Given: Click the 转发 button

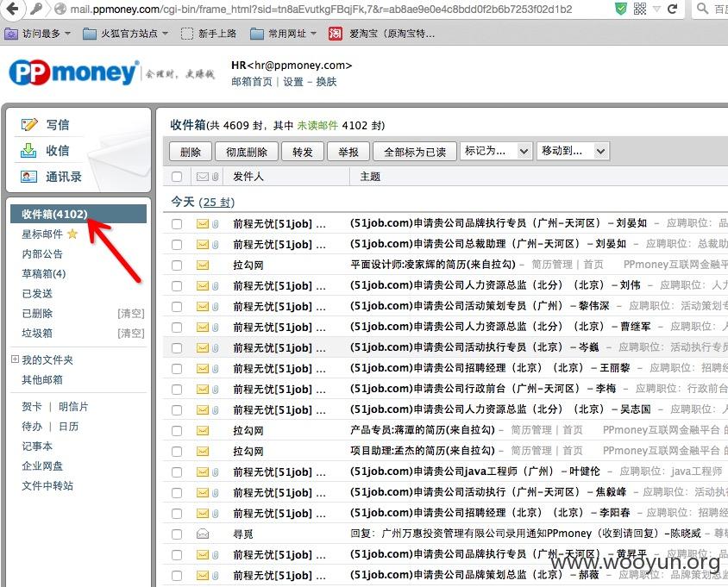Looking at the screenshot, I should coord(303,152).
